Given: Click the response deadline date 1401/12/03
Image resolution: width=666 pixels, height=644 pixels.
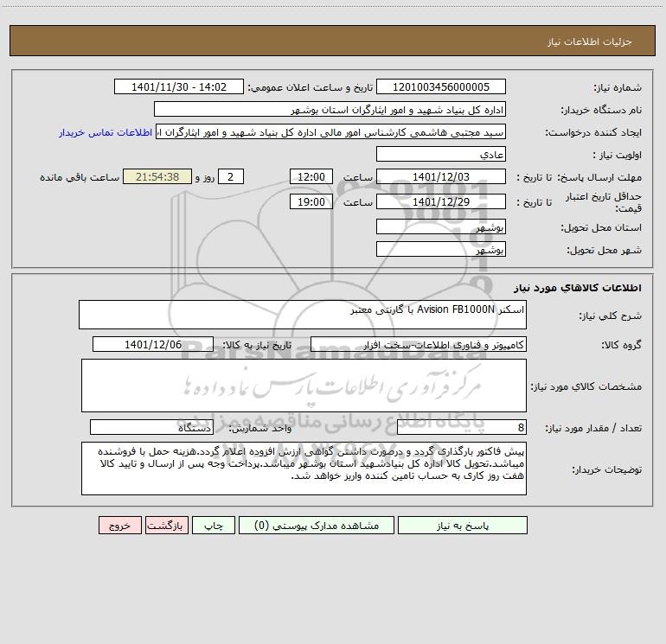Looking at the screenshot, I should (441, 176).
